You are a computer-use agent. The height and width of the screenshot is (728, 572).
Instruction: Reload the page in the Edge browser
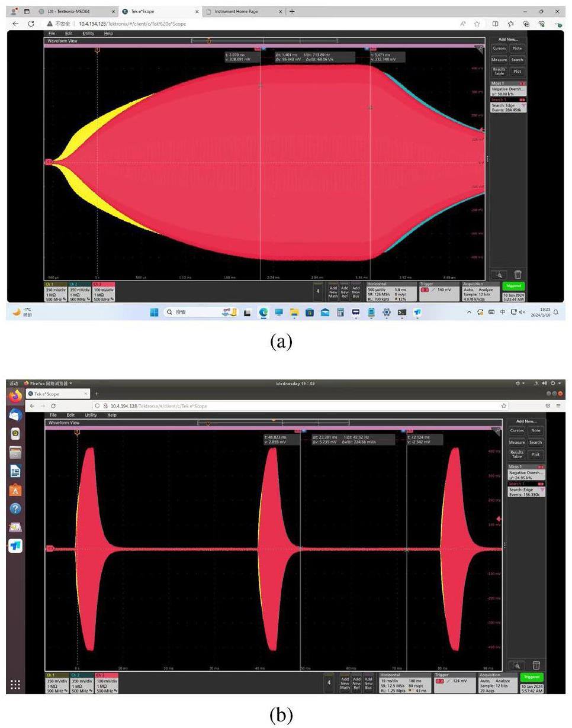31,24
